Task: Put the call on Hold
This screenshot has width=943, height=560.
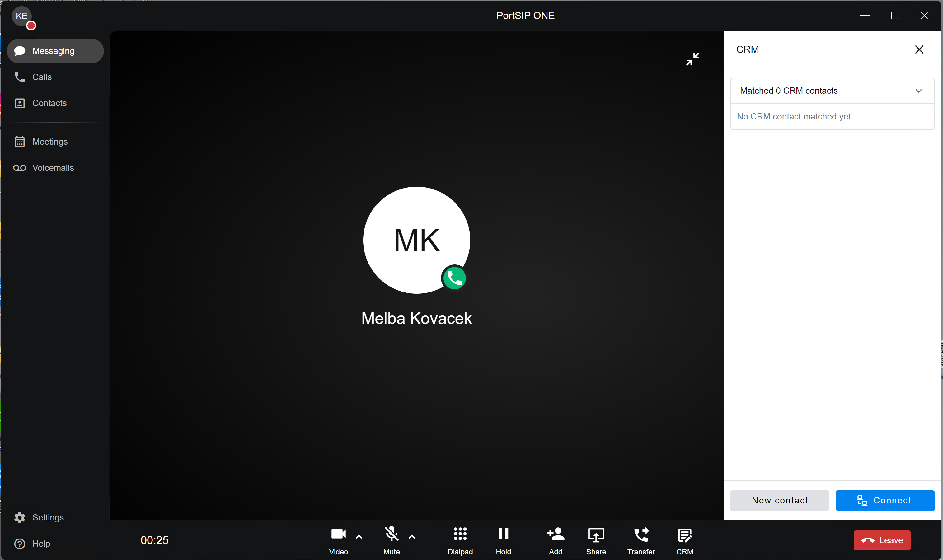Action: [503, 540]
